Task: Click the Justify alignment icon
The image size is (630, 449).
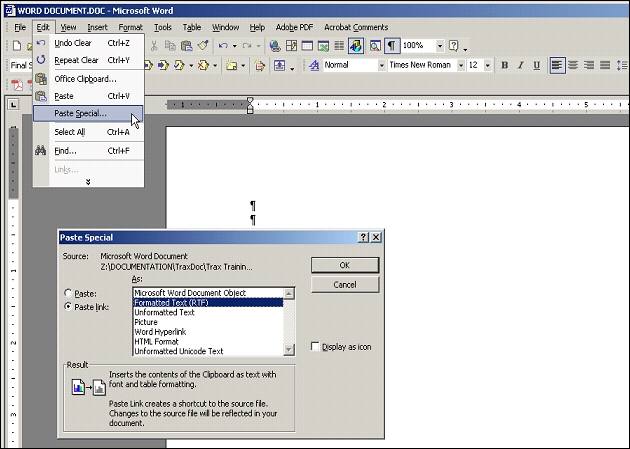Action: [x=605, y=65]
